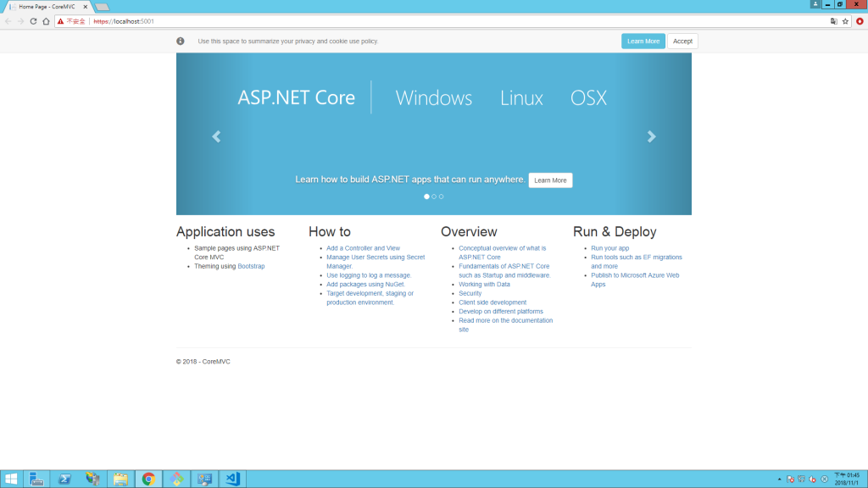The image size is (868, 488).
Task: Open 'Conceptual overview of what is ASP.NET Core'
Action: click(502, 252)
